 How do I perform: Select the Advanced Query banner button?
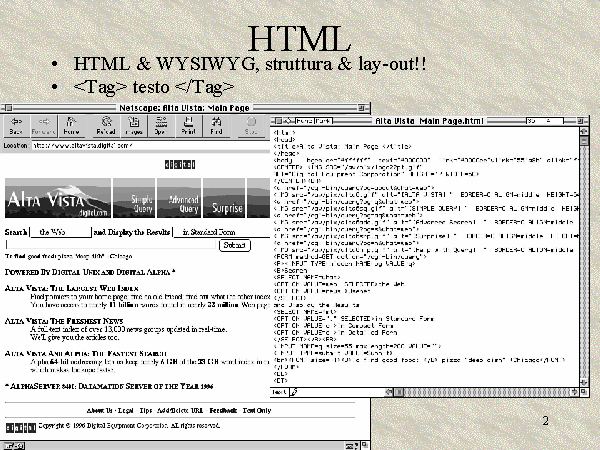click(x=179, y=198)
